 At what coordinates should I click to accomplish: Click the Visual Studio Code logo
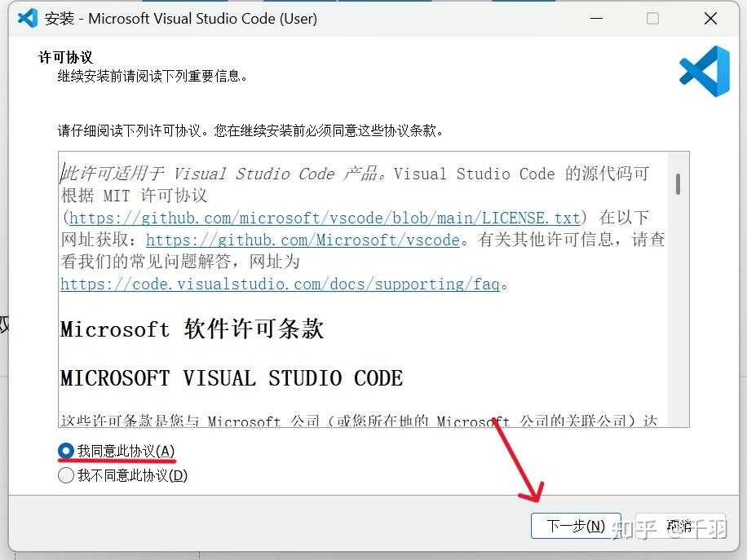tap(703, 72)
